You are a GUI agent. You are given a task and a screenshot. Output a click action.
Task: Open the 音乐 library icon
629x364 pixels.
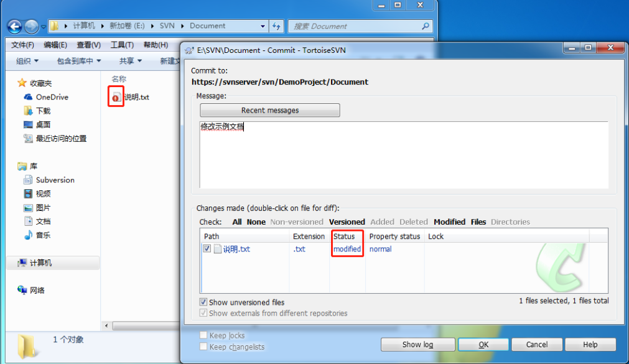pos(28,235)
